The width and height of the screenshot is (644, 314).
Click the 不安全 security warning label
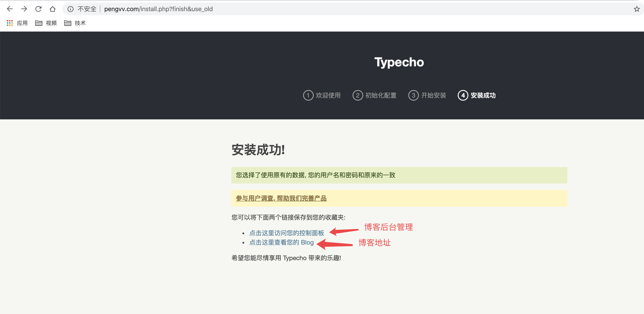click(87, 9)
